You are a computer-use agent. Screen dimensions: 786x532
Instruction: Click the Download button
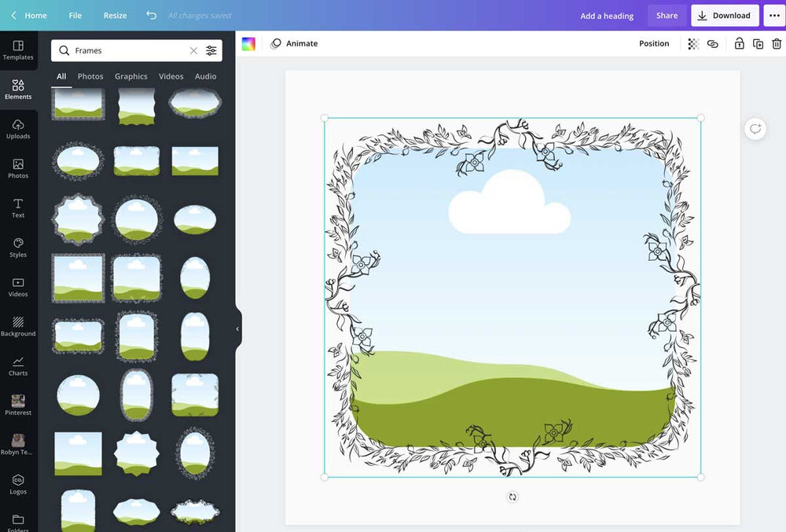[x=725, y=16]
